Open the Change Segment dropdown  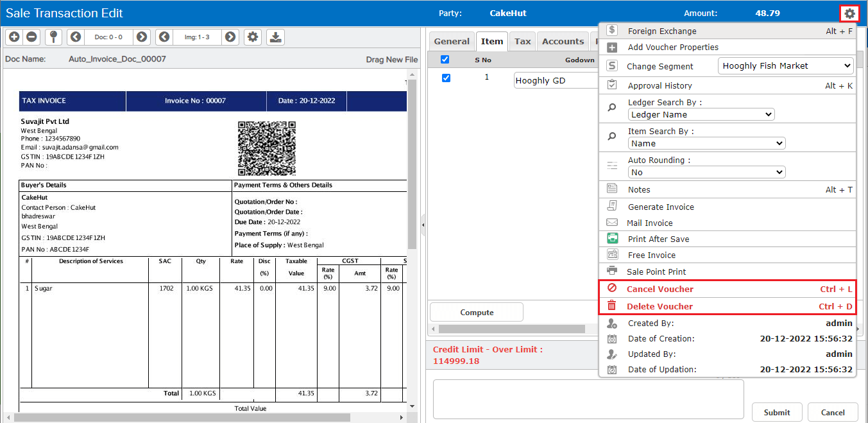pyautogui.click(x=785, y=65)
